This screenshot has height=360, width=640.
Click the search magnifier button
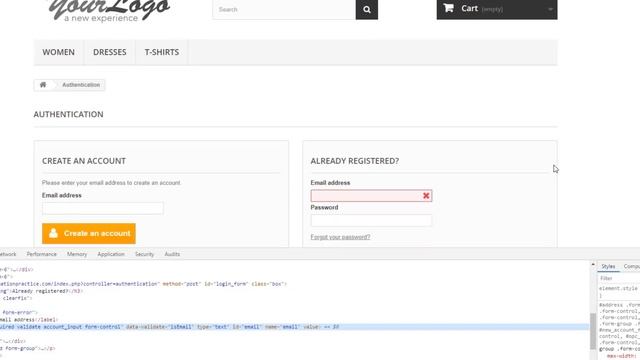pos(367,9)
